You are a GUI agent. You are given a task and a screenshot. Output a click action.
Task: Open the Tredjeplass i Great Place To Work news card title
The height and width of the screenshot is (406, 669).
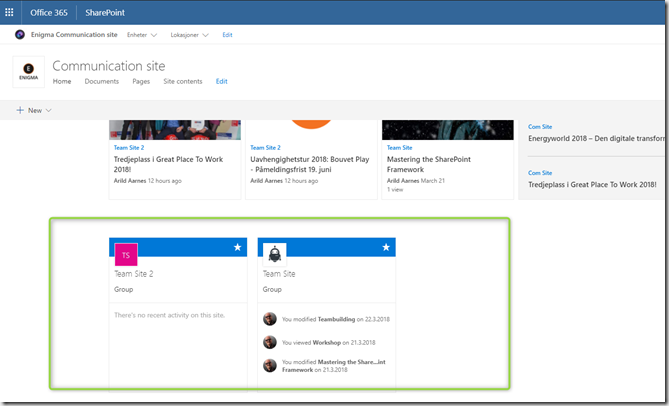click(169, 164)
